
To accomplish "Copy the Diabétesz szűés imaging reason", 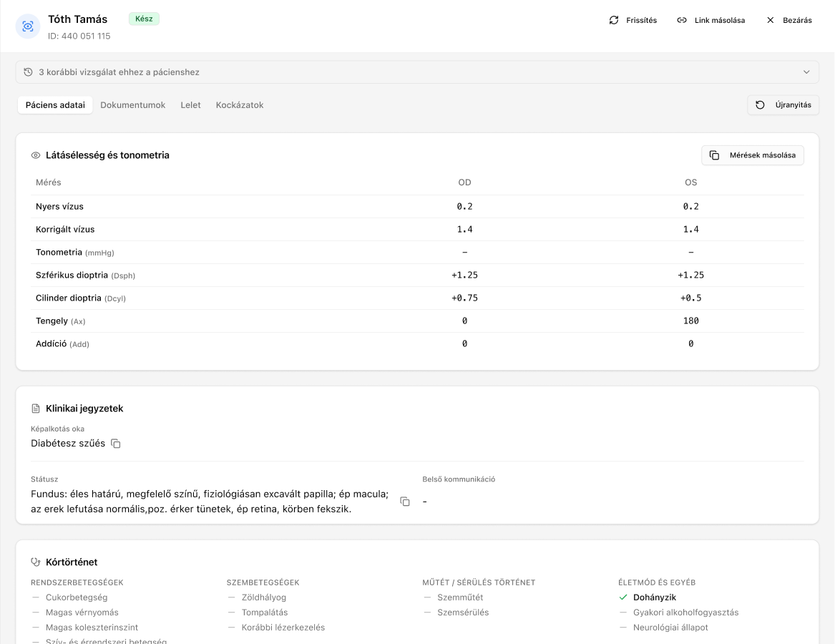I will tap(116, 444).
